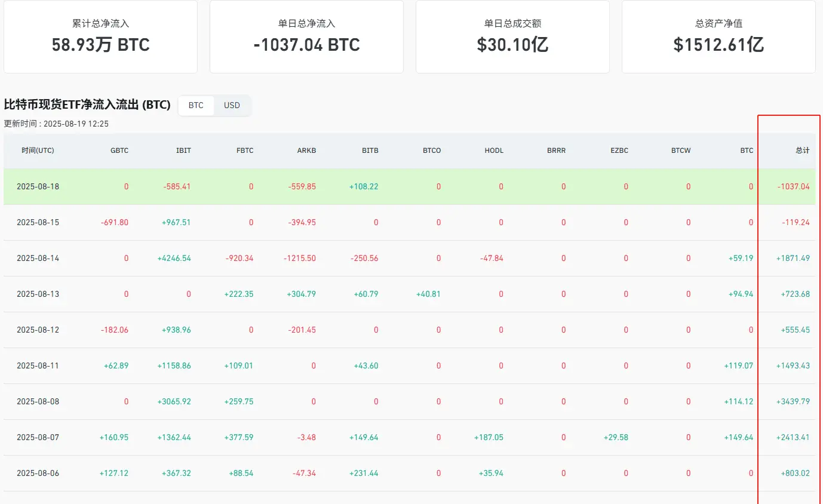The height and width of the screenshot is (504, 823).
Task: Click the -1215.50 ARKB value
Action: click(300, 258)
